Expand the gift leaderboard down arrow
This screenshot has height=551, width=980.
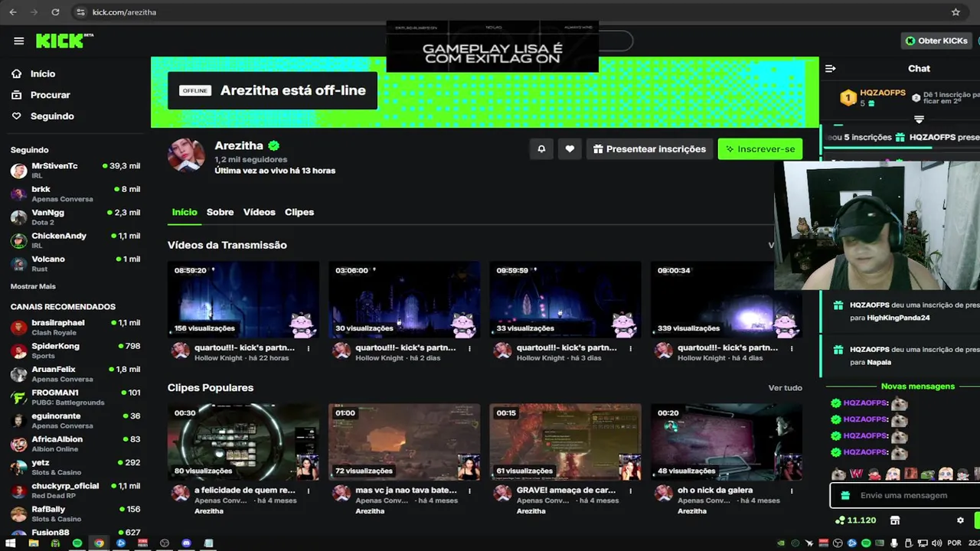919,119
